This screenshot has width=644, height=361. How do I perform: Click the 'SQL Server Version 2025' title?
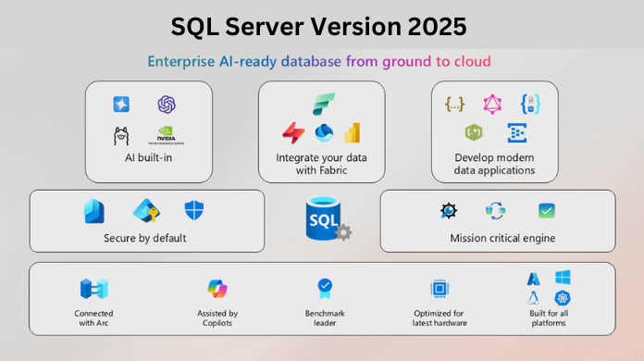tap(318, 27)
